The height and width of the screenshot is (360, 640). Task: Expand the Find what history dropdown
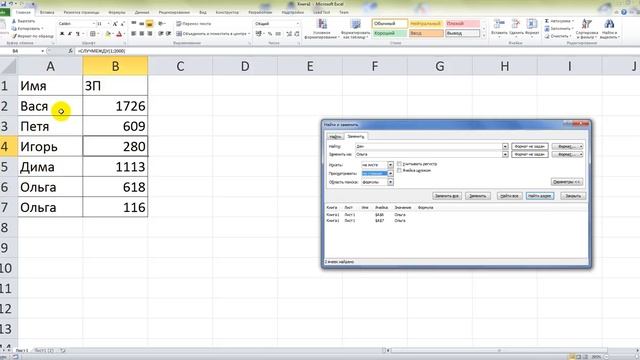(x=505, y=146)
